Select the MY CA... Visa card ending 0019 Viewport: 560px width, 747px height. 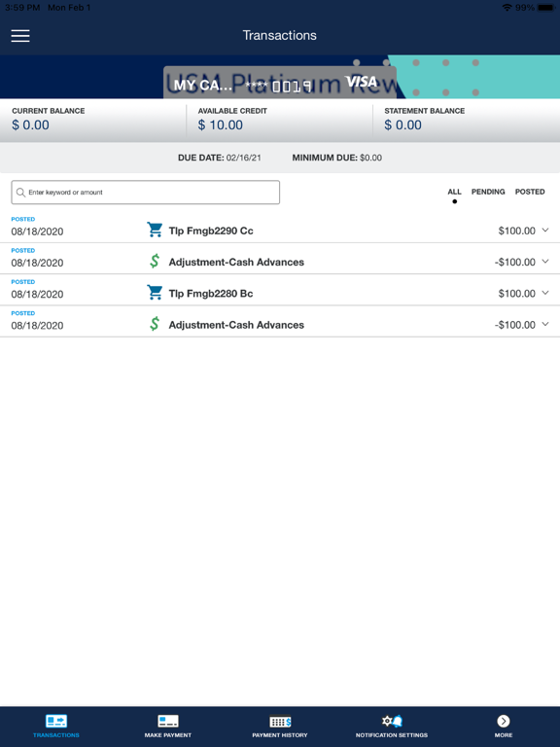[280, 83]
